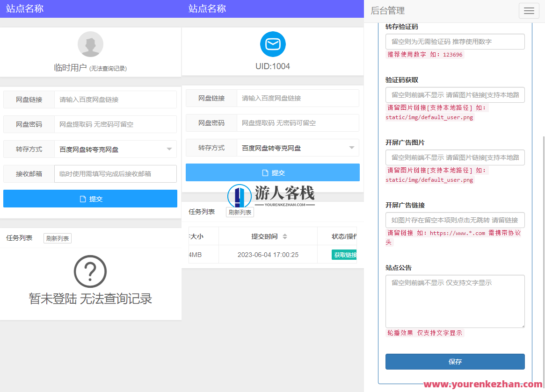Click 刷新列表 in the left task list

point(57,238)
